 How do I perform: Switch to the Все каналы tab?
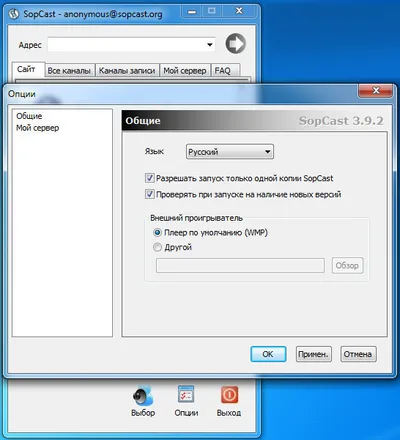69,71
